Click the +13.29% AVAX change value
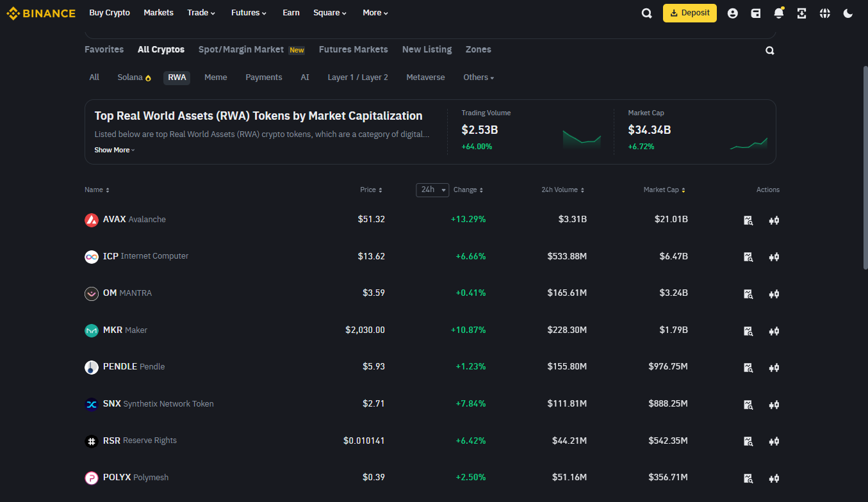Screen dimensions: 868x502 tap(468, 220)
